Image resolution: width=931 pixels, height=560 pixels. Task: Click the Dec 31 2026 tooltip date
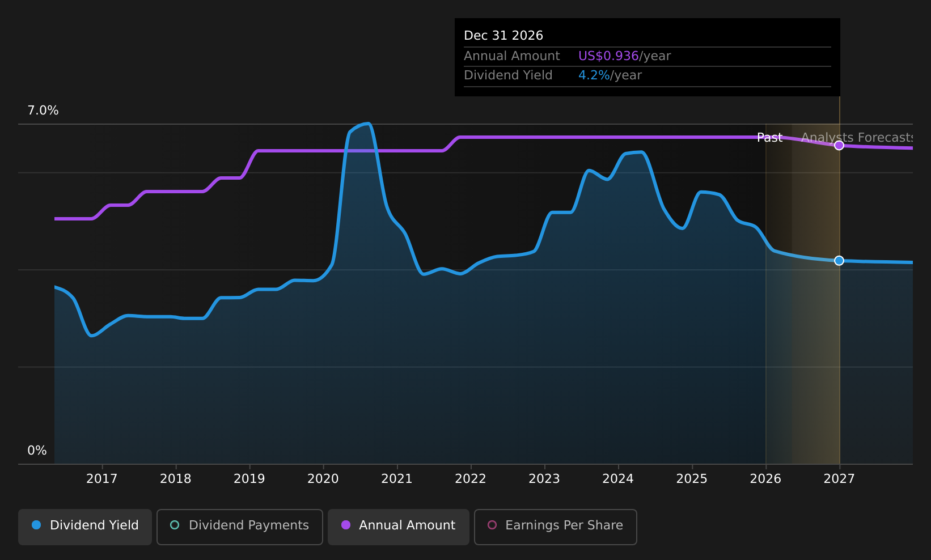pyautogui.click(x=503, y=36)
